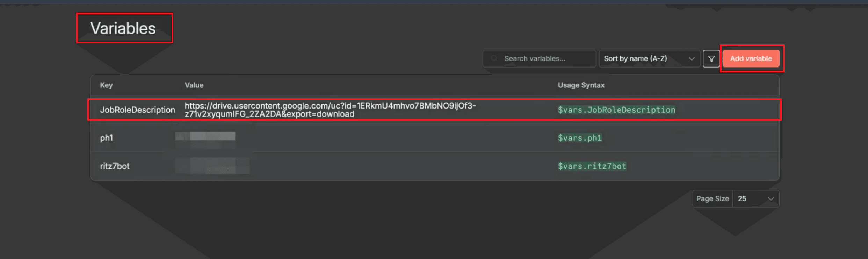Screen dimensions: 868x259
Task: Click the Key column header
Action: tap(106, 85)
